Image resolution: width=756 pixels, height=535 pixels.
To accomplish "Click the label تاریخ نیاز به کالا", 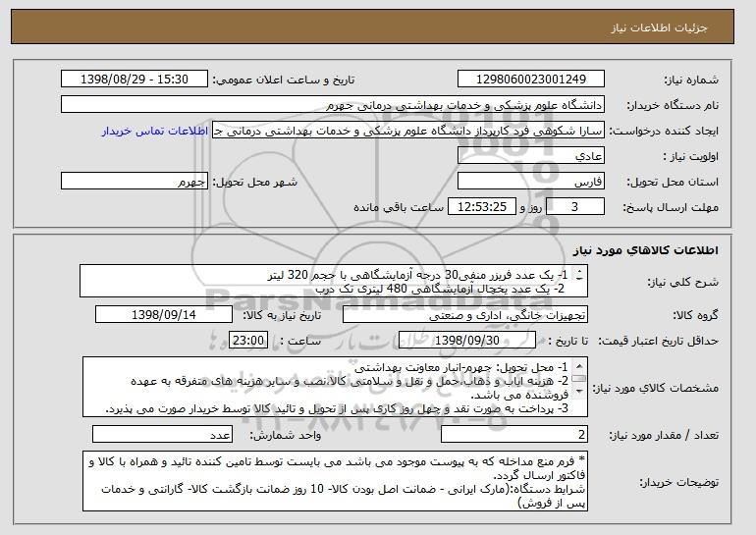I will coord(281,315).
